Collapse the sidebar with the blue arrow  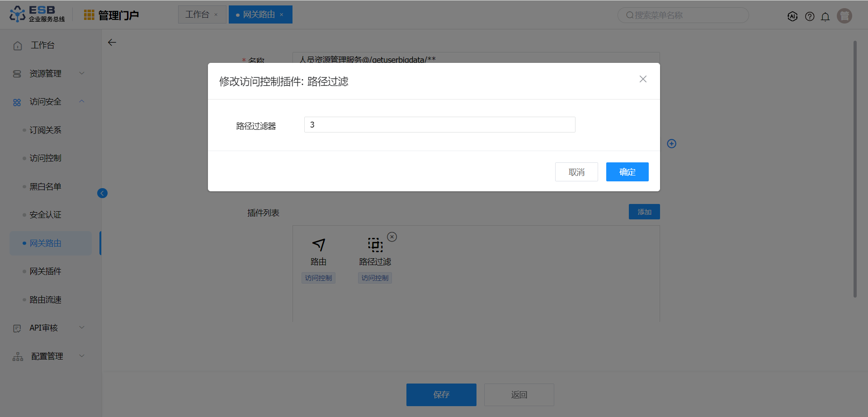click(x=102, y=193)
